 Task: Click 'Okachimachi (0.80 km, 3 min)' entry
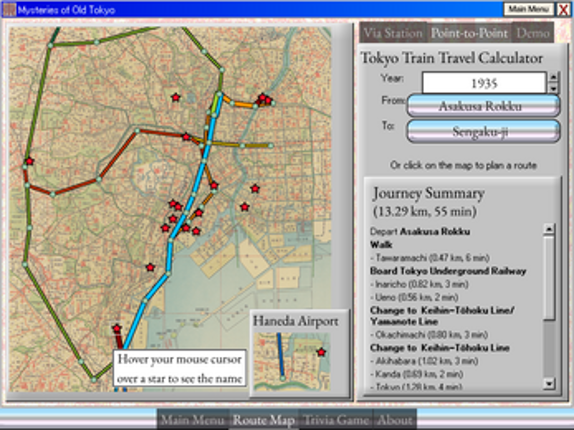(x=429, y=334)
